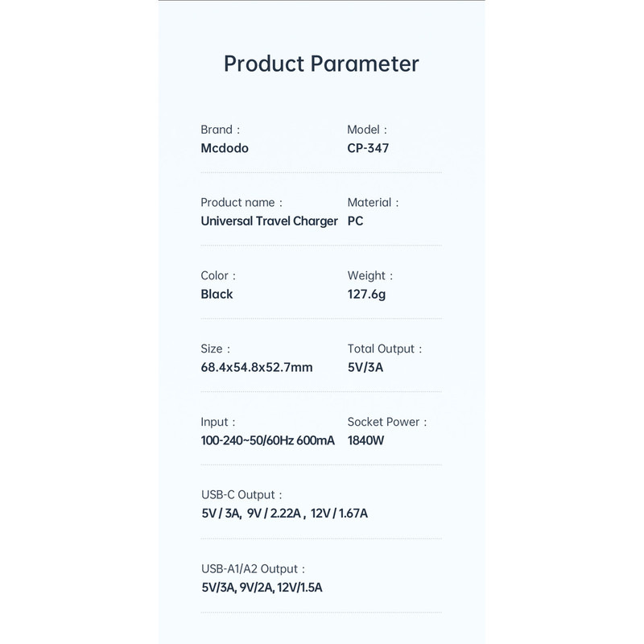Click the "USB-C Output :" label
The image size is (644, 644).
242,495
